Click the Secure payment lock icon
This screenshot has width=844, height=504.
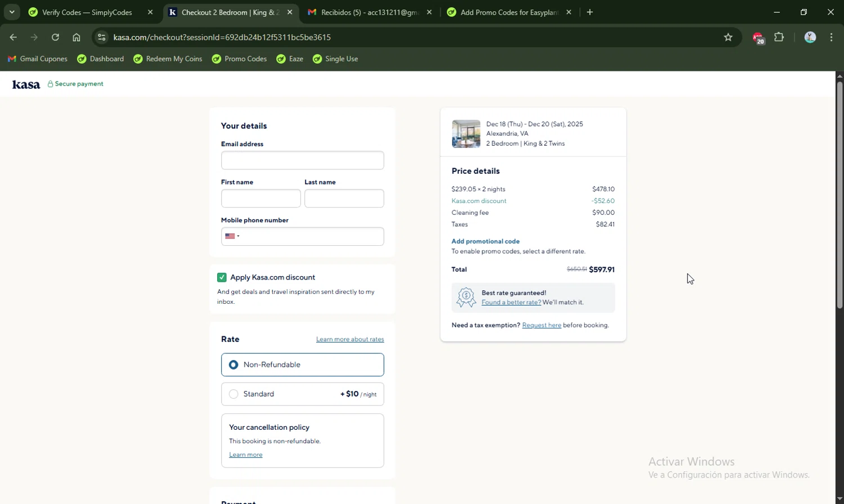(50, 84)
